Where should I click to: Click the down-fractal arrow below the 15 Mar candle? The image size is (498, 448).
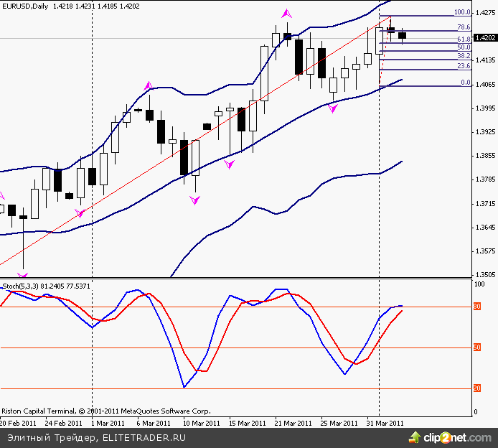pos(230,164)
